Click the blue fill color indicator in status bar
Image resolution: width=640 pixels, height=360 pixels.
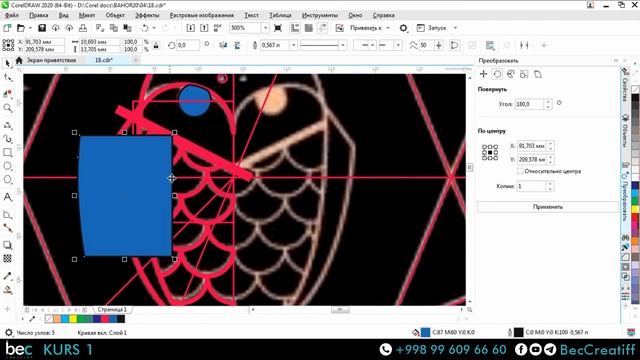[425, 332]
